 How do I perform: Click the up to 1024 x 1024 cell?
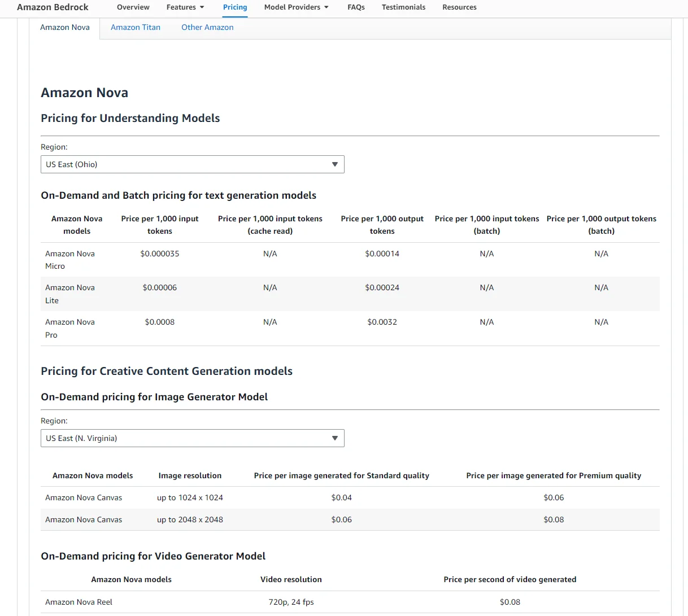coord(190,497)
